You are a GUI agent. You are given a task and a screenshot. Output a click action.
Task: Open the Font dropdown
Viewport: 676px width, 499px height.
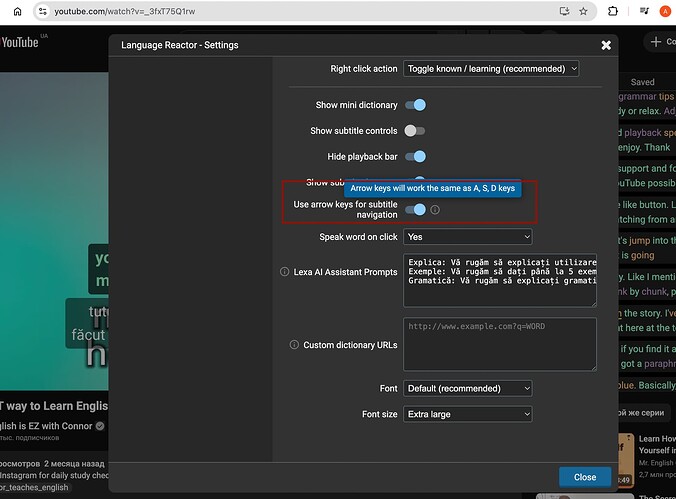[468, 388]
